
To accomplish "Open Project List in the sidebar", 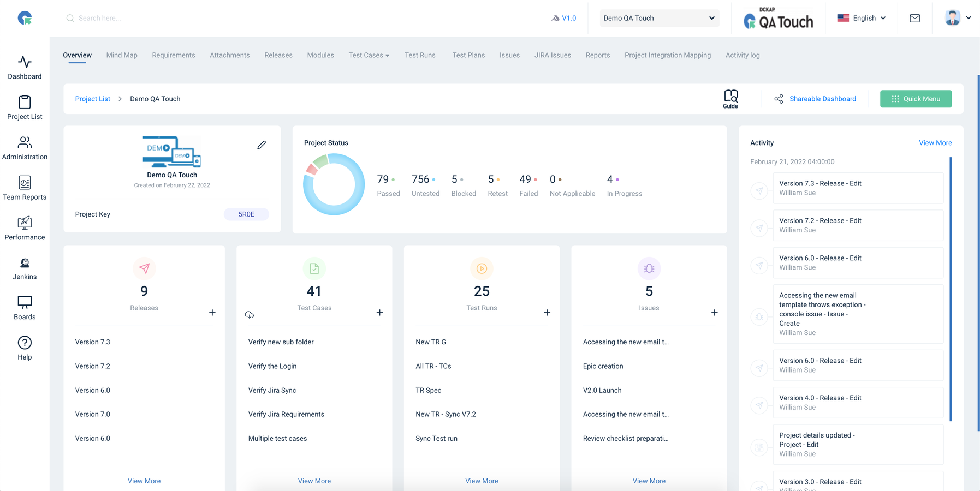I will tap(25, 107).
